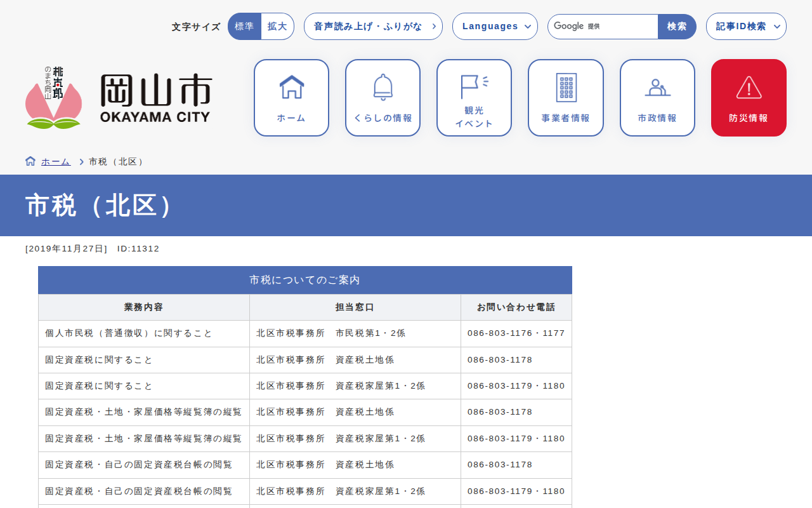Click the 市税（北区）page title banner
This screenshot has width=812, height=508.
coord(99,205)
